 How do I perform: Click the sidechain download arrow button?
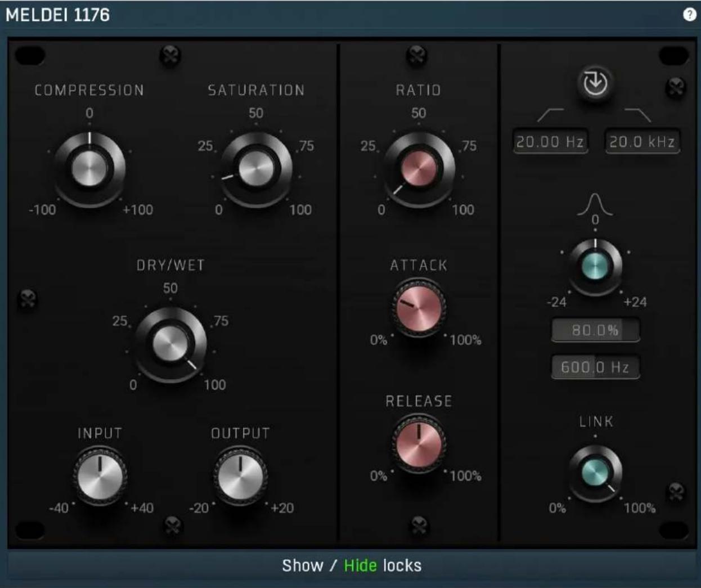595,83
